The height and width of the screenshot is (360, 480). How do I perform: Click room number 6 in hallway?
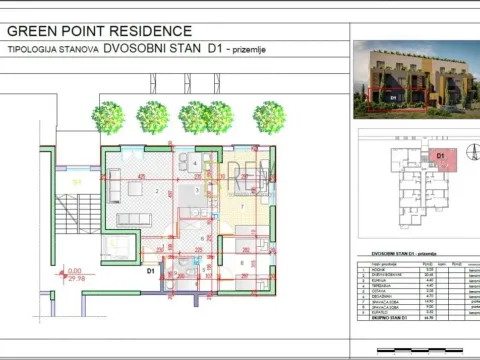click(202, 239)
